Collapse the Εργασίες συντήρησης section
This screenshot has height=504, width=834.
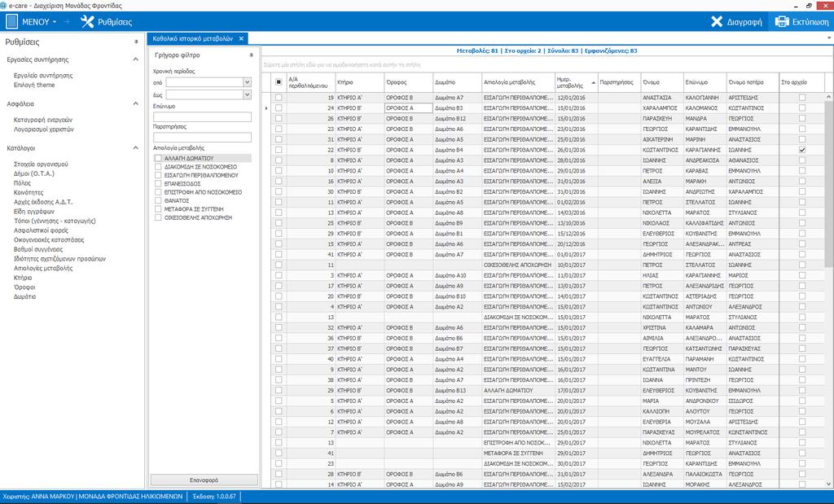tap(136, 59)
